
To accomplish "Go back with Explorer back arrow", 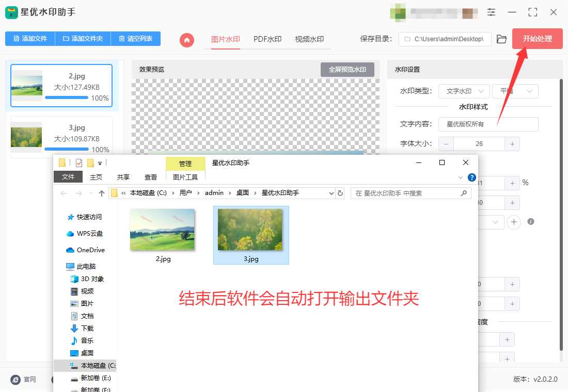I will pos(64,193).
